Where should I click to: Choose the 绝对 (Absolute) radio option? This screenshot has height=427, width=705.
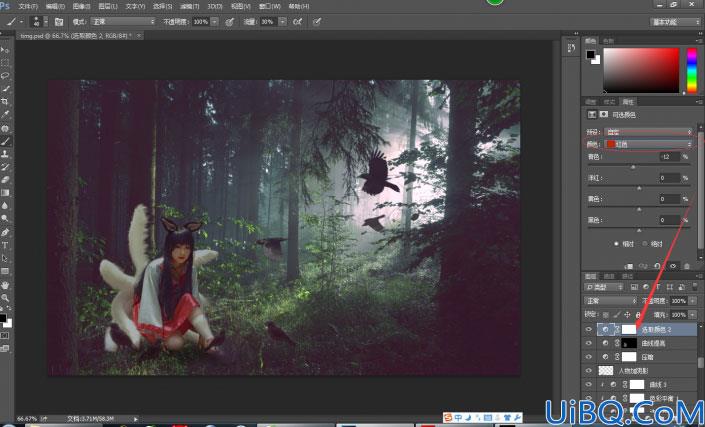(645, 244)
